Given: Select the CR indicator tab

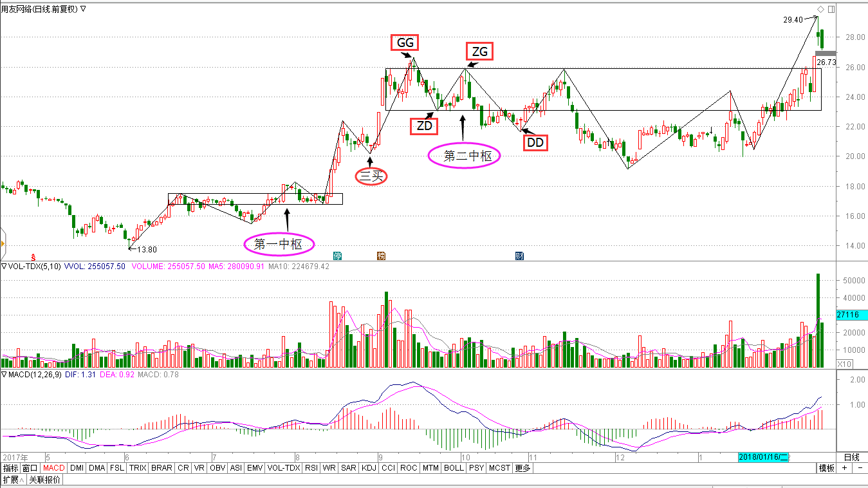Looking at the screenshot, I should (183, 468).
